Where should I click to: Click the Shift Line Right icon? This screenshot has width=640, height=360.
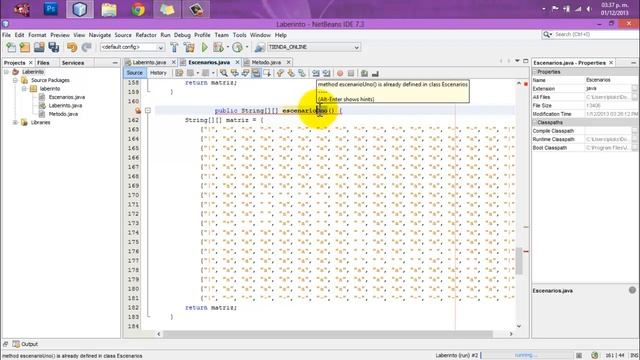click(x=326, y=73)
